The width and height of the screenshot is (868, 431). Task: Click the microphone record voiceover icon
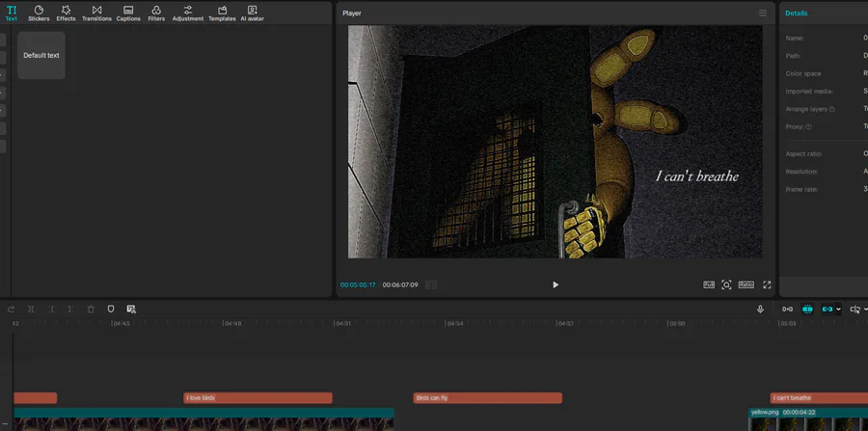(x=761, y=310)
